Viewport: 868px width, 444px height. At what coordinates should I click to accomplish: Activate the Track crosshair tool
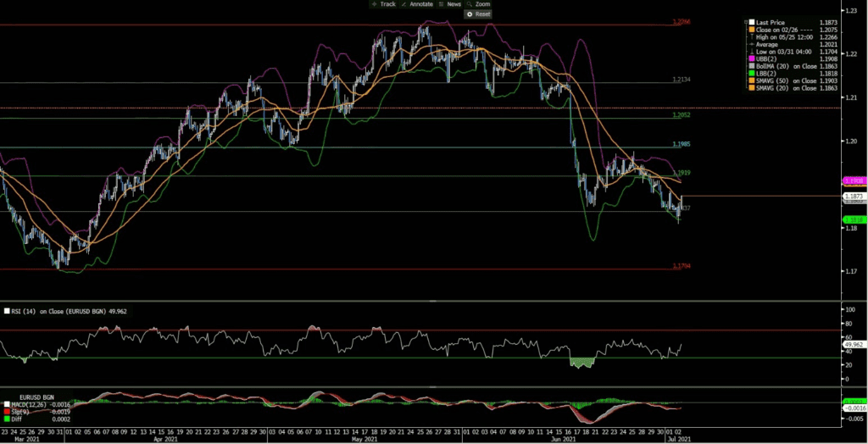(x=383, y=4)
